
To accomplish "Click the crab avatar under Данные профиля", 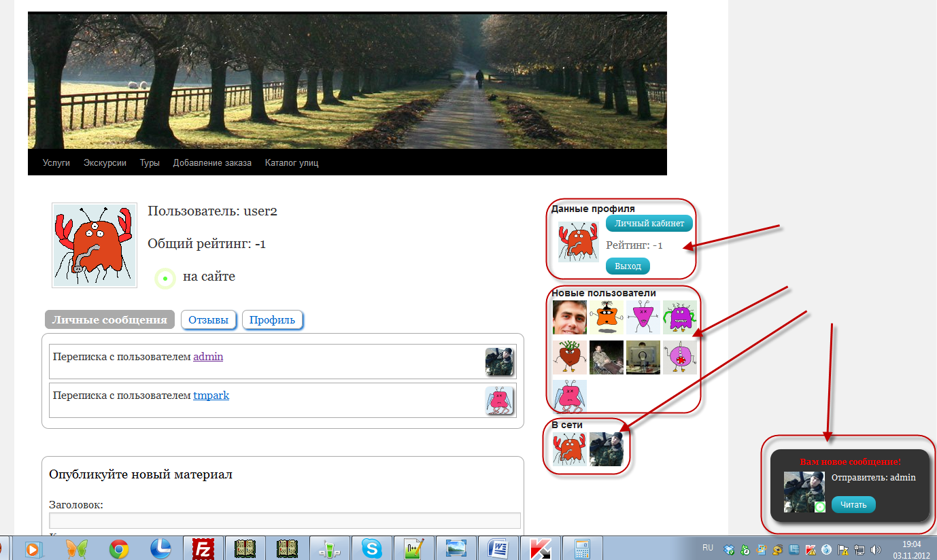I will pos(579,242).
